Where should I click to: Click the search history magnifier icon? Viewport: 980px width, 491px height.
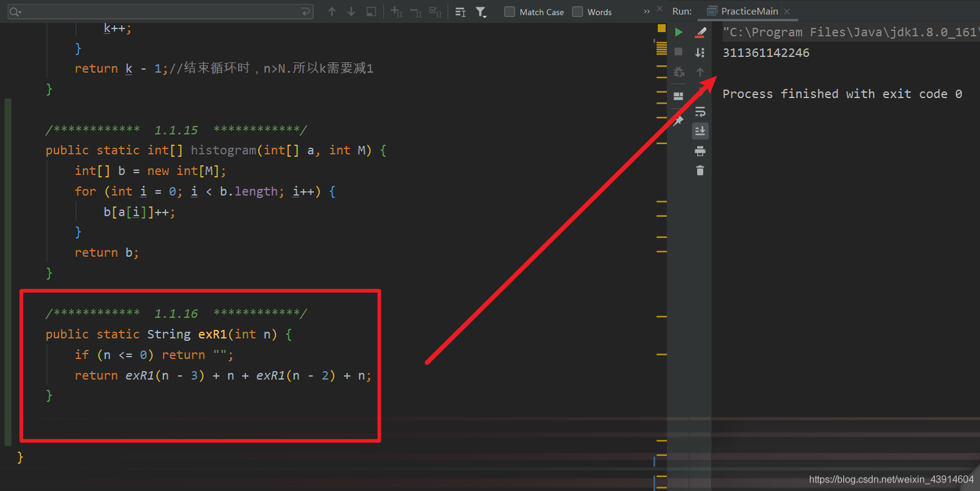[15, 12]
